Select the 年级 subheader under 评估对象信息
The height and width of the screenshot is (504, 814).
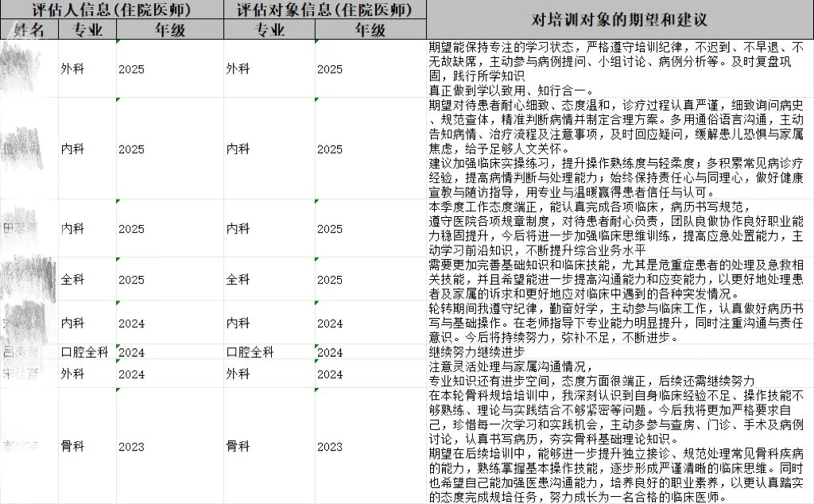click(x=370, y=29)
